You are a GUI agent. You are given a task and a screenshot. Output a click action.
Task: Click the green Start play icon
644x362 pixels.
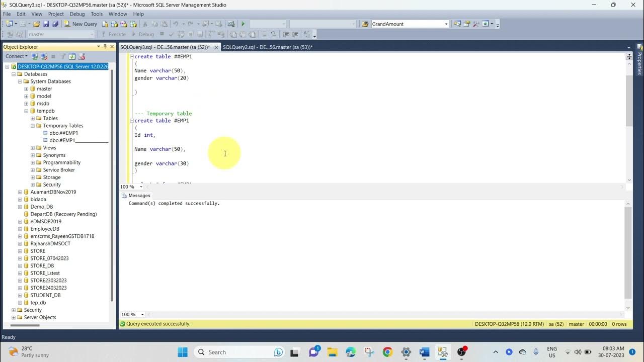(x=243, y=24)
